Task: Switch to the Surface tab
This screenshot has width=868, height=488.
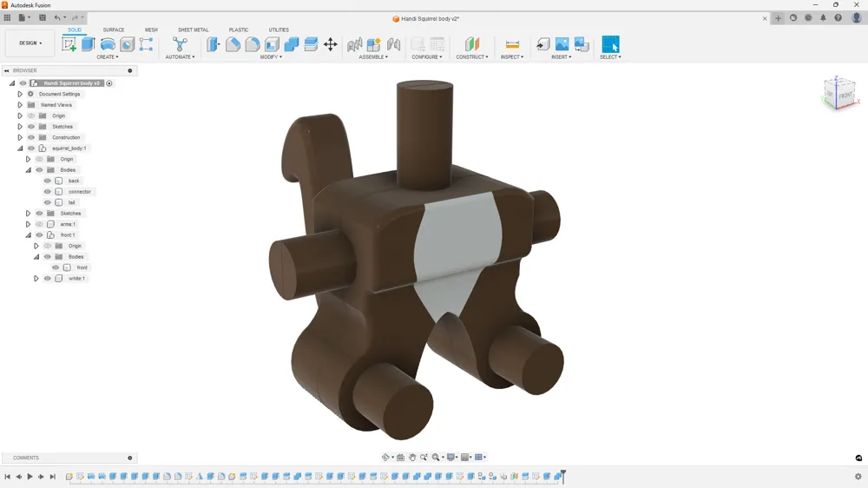Action: pos(114,30)
